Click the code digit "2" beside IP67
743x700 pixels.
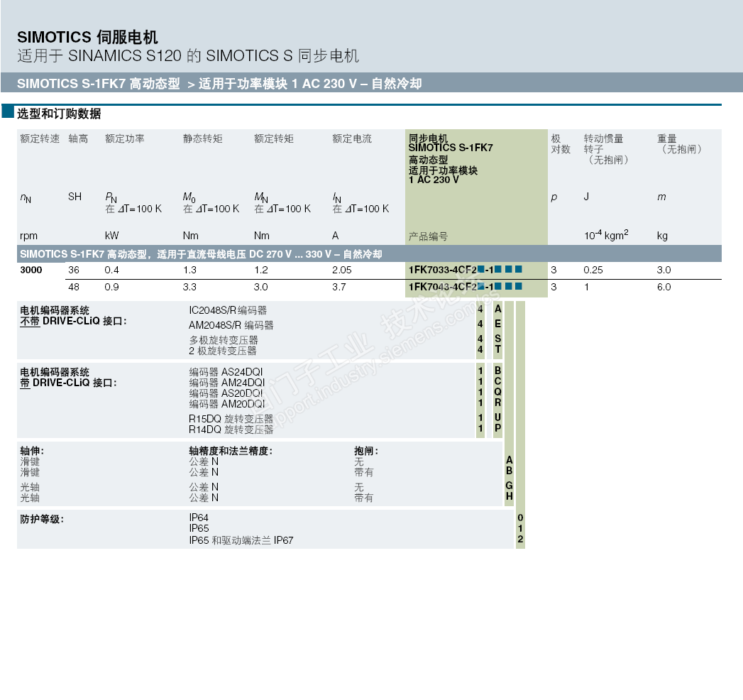coord(520,539)
